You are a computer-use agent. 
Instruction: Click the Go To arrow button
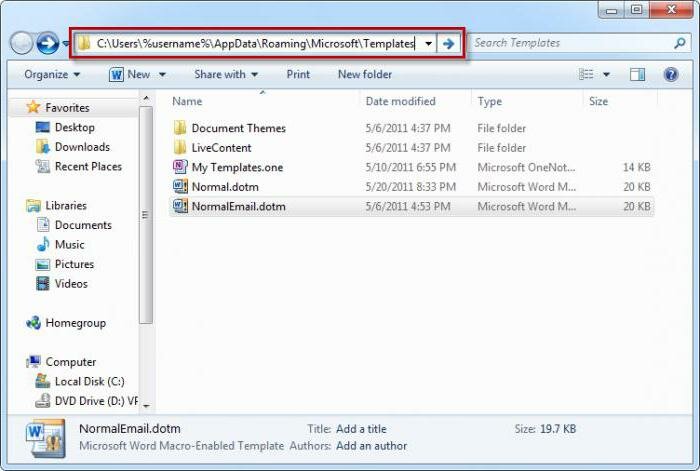(448, 44)
